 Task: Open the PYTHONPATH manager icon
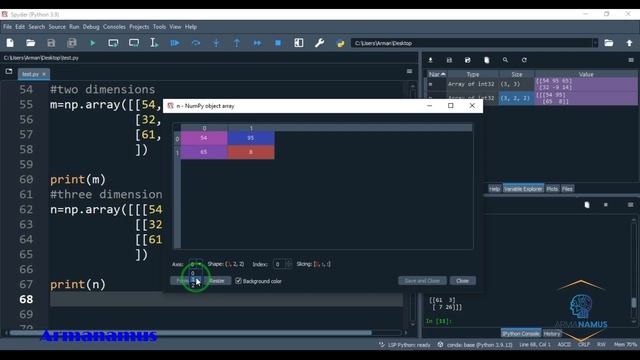click(x=340, y=43)
